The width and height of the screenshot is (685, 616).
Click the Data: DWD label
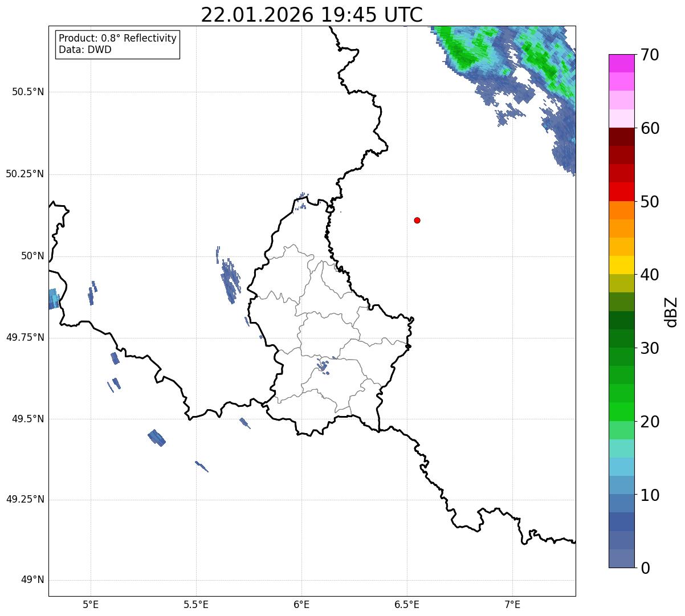click(x=85, y=50)
